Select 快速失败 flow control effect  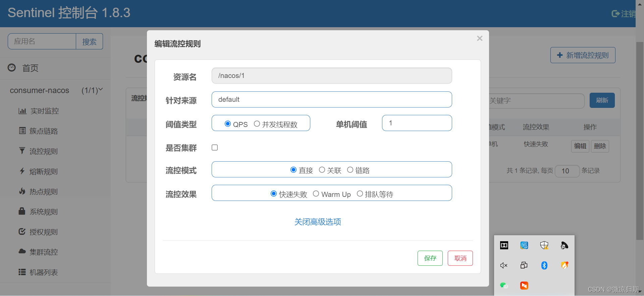(274, 194)
